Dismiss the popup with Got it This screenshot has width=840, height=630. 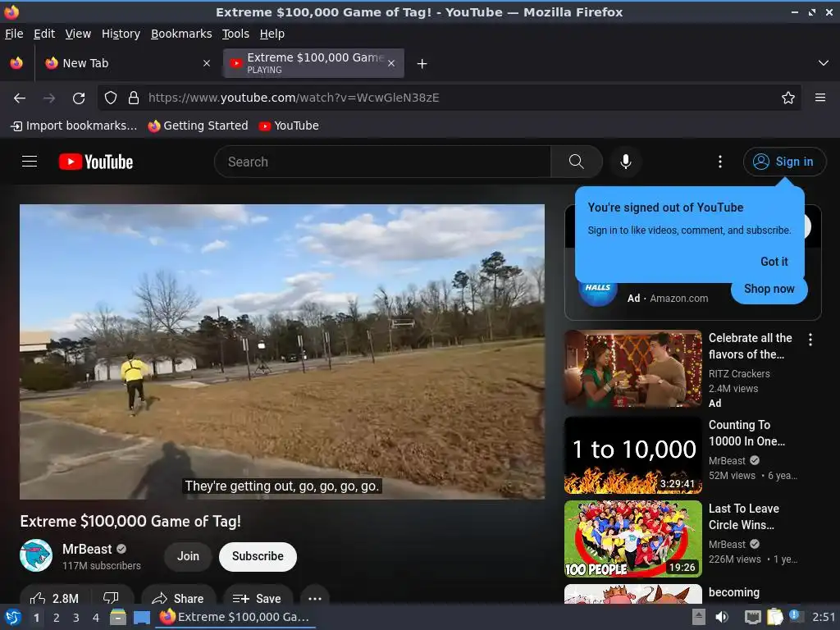coord(774,262)
